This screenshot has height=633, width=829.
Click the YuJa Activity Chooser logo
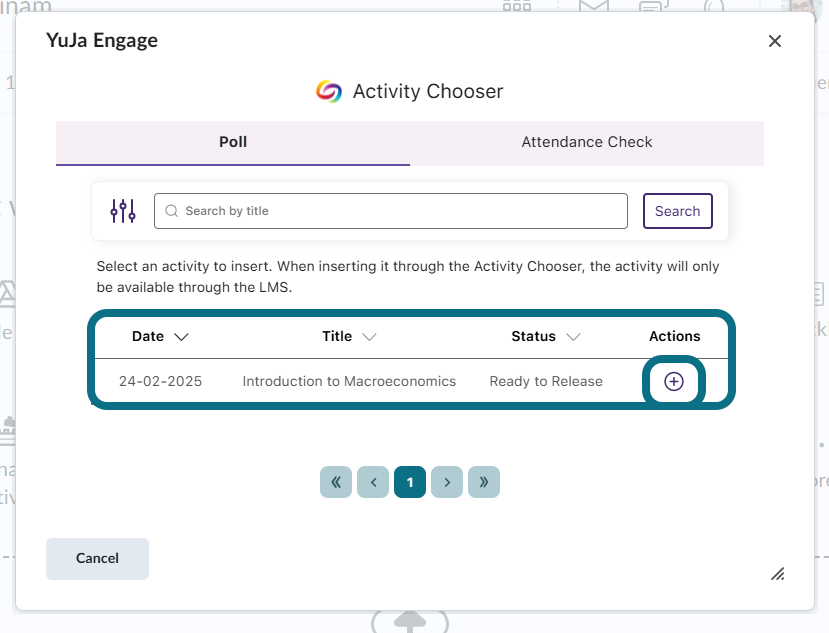click(328, 91)
